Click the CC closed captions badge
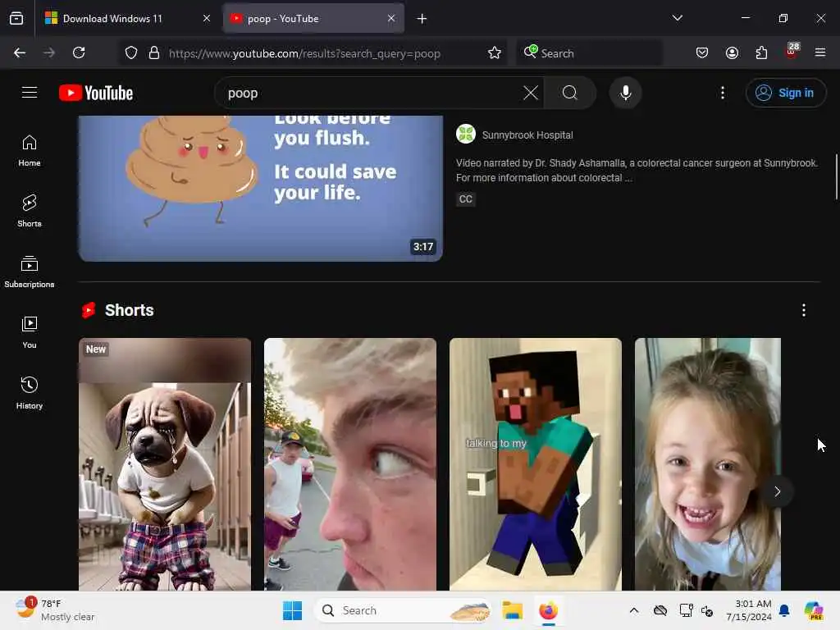The width and height of the screenshot is (840, 630). pos(466,199)
